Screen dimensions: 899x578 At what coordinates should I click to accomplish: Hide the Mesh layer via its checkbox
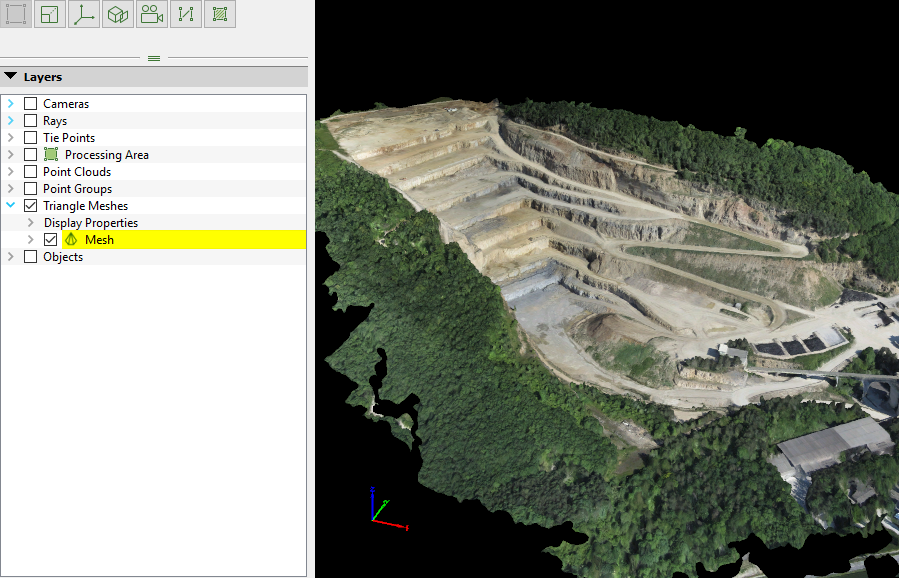tap(49, 239)
